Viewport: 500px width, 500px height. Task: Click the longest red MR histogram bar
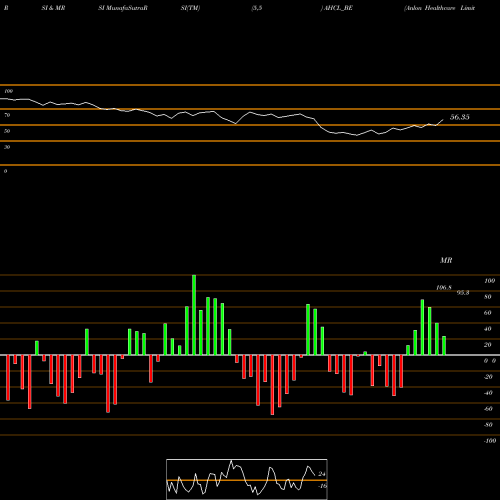272,385
